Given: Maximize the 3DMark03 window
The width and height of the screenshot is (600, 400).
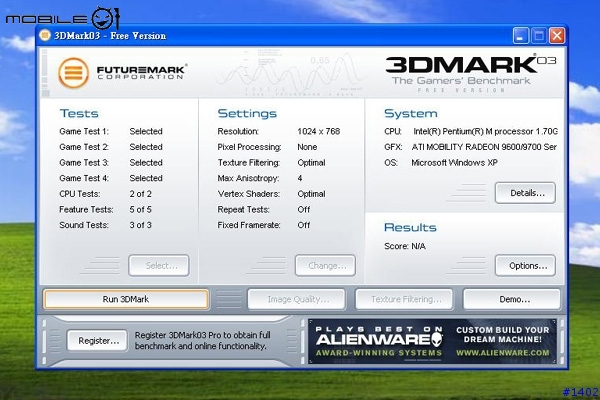Looking at the screenshot, I should point(539,36).
